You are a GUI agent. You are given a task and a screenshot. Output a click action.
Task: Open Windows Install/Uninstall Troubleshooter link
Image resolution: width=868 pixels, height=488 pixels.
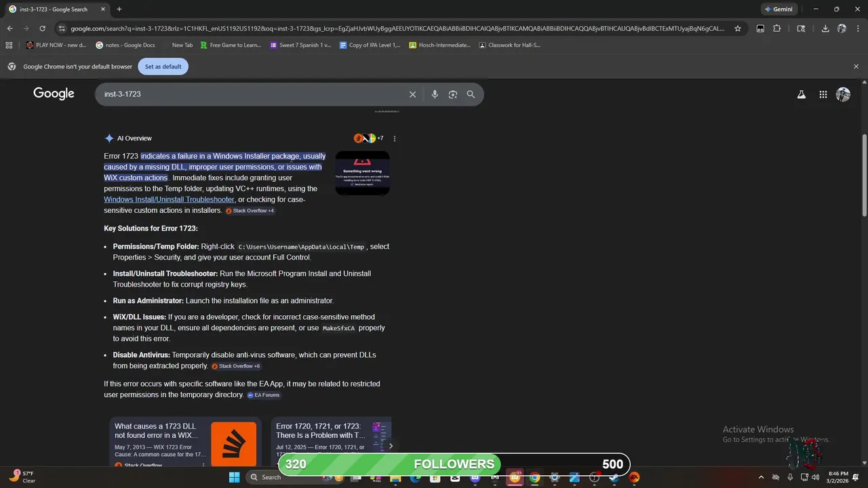170,199
